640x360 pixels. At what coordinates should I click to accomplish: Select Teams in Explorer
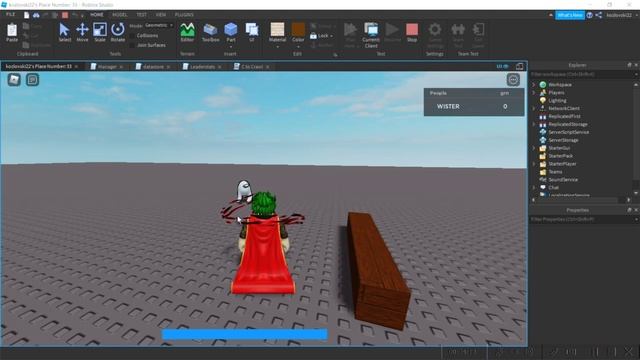click(x=555, y=171)
